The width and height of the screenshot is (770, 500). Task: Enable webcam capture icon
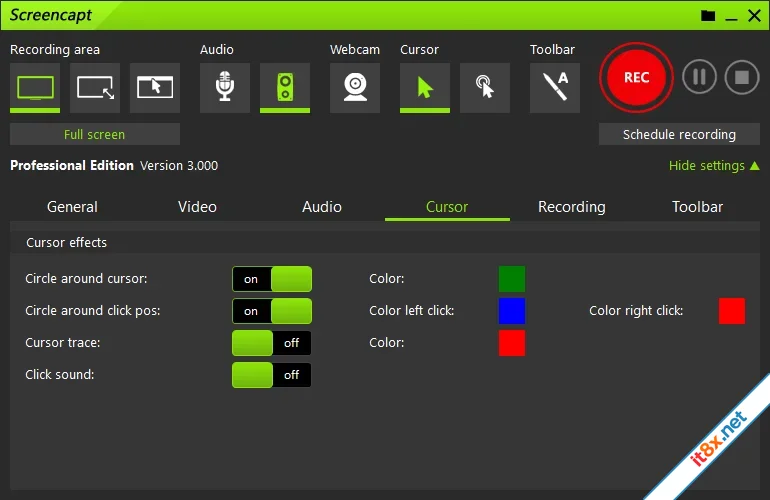click(x=355, y=87)
